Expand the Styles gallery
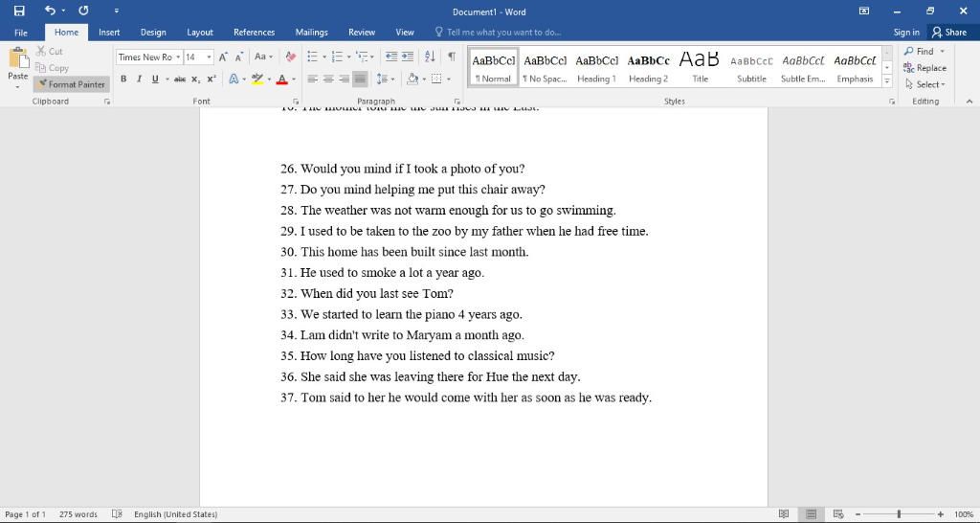 (x=887, y=80)
